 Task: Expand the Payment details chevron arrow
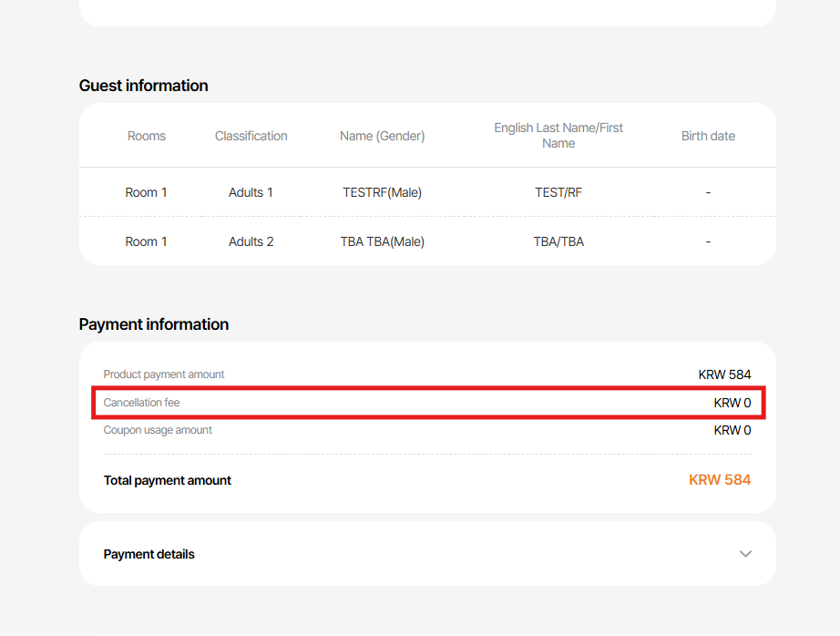pos(745,554)
